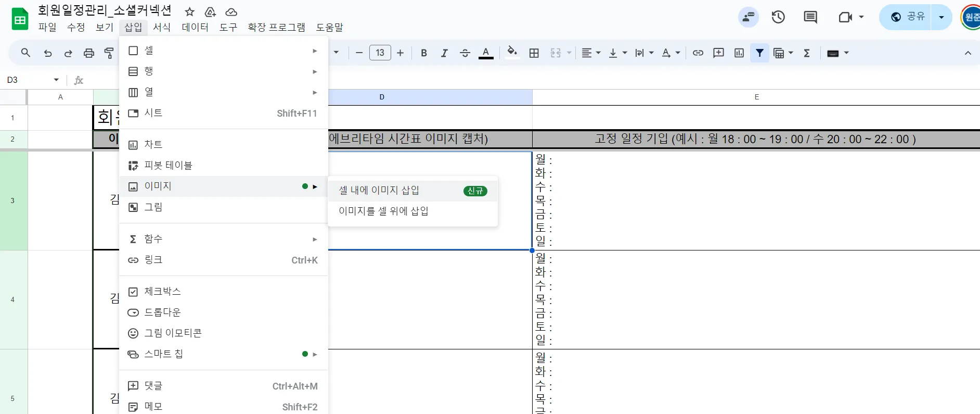
Task: Open the 도움말 menu
Action: (330, 27)
